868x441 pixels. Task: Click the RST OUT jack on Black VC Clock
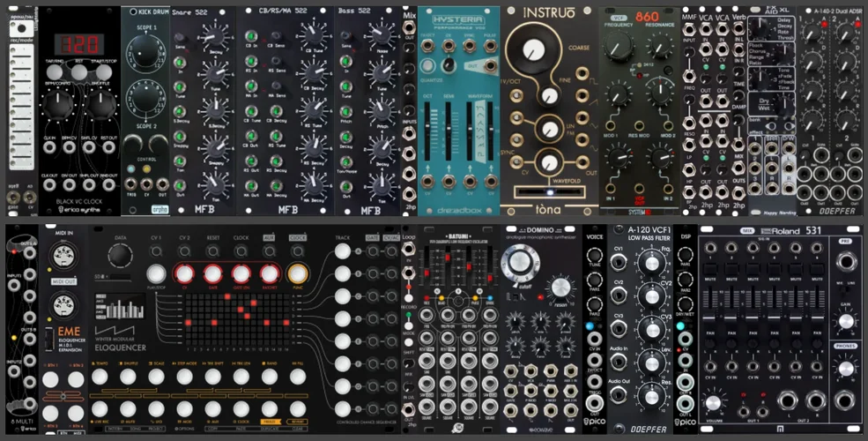tap(109, 147)
